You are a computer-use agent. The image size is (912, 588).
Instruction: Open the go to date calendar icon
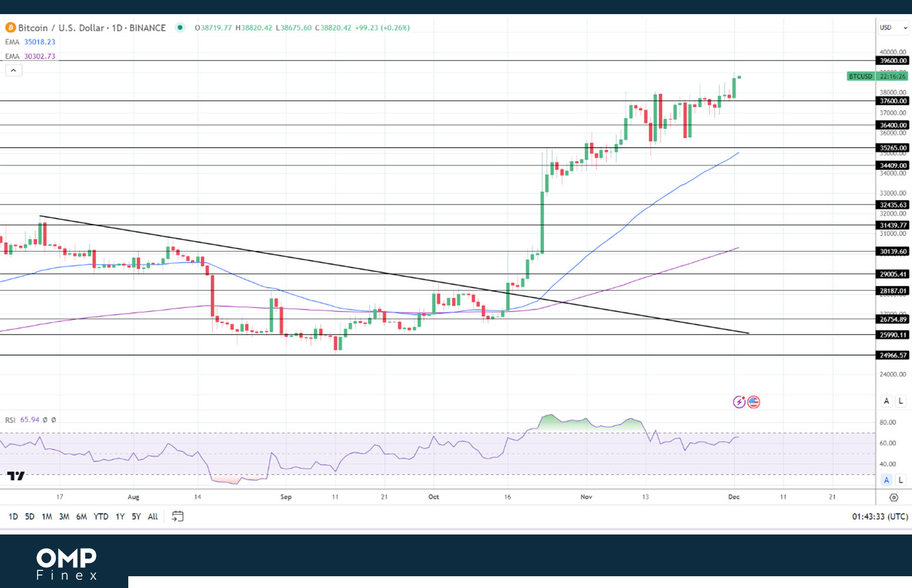[177, 516]
